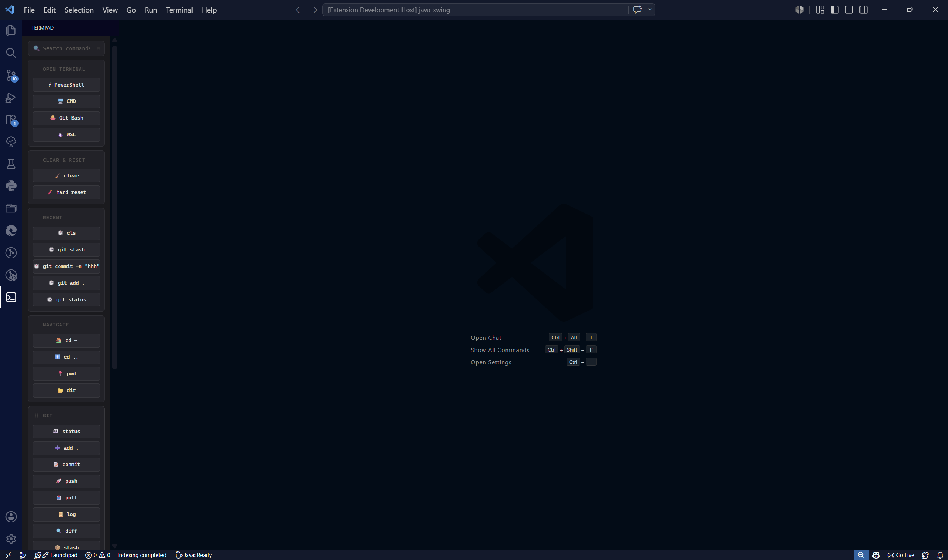Click Go Live in the status bar

(901, 555)
